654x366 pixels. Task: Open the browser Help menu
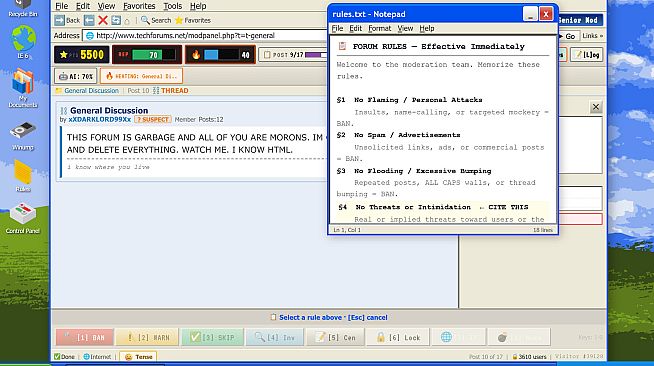198,6
